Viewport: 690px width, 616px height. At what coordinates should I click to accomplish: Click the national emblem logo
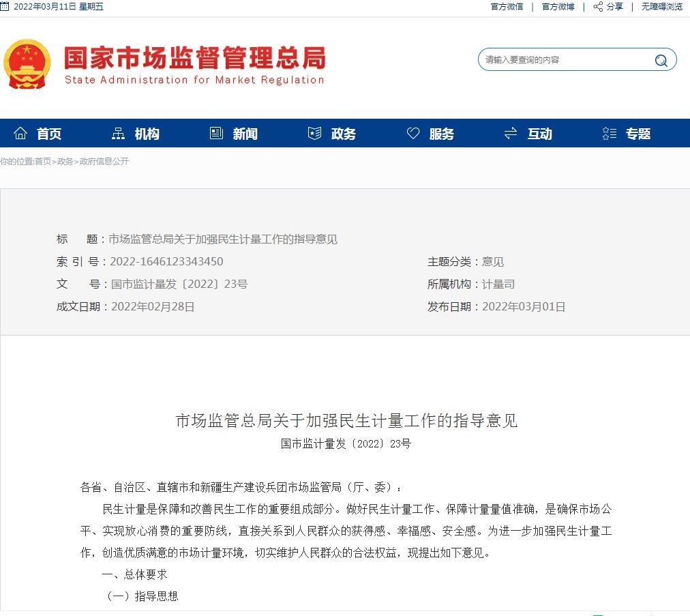click(27, 64)
